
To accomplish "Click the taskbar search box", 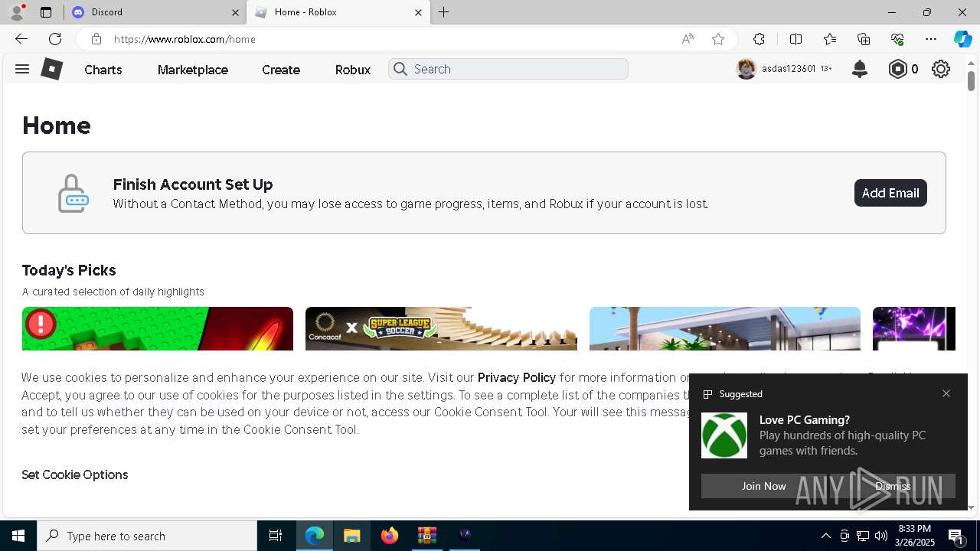I will click(x=147, y=536).
